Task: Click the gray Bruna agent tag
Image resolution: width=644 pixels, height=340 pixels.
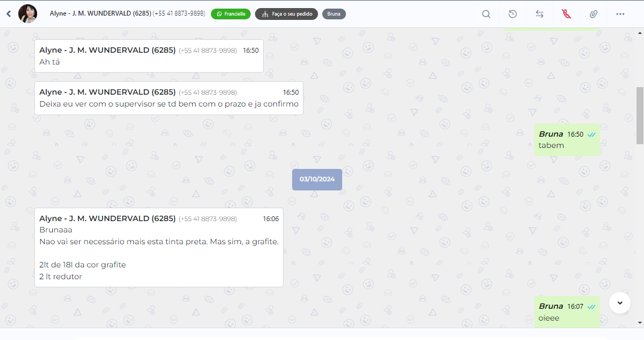Action: pos(334,14)
